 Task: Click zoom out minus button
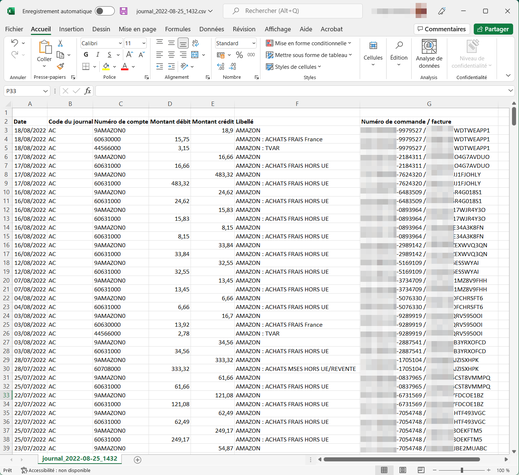(434, 470)
